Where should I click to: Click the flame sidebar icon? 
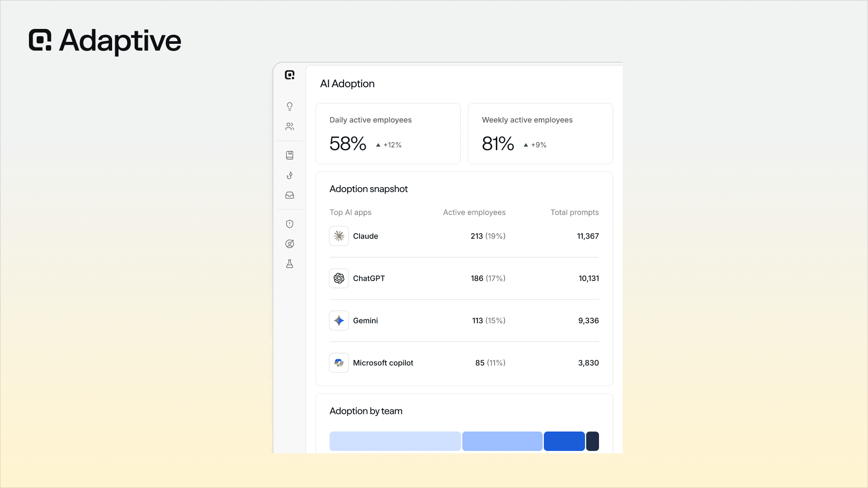(290, 175)
